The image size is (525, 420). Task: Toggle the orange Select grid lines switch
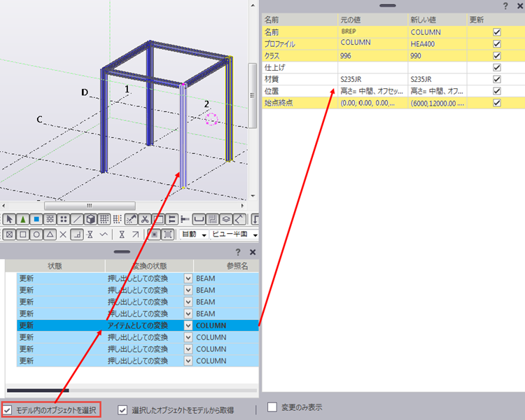pyautogui.click(x=117, y=219)
